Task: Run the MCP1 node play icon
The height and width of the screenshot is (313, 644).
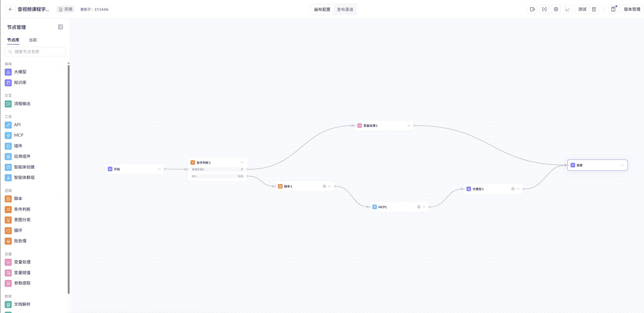Action: (419, 207)
